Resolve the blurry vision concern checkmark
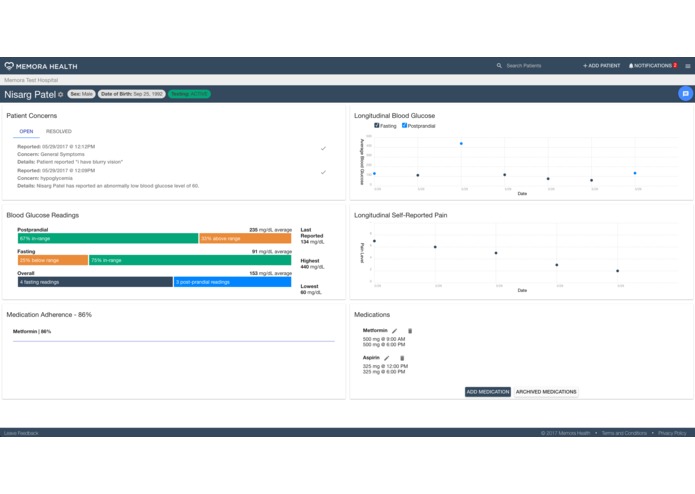Image resolution: width=695 pixels, height=494 pixels. pos(323,148)
